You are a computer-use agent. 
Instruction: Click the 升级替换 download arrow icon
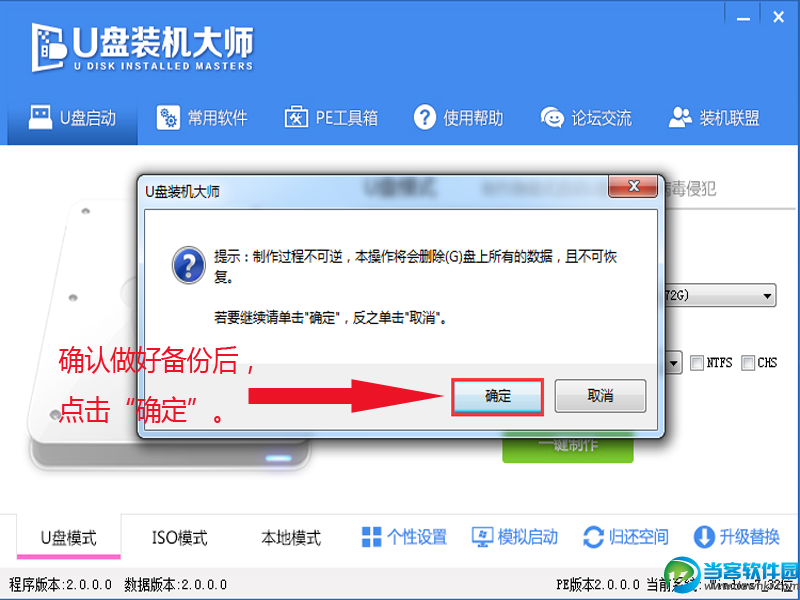pos(704,537)
